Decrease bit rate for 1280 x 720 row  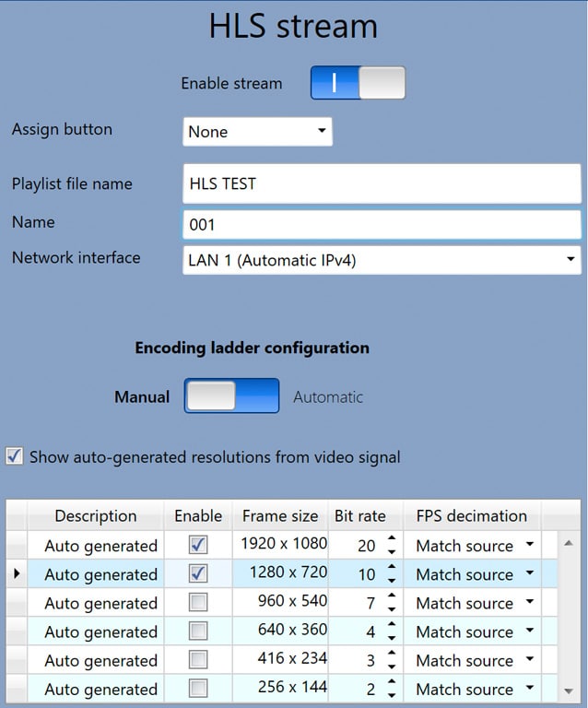[x=392, y=580]
